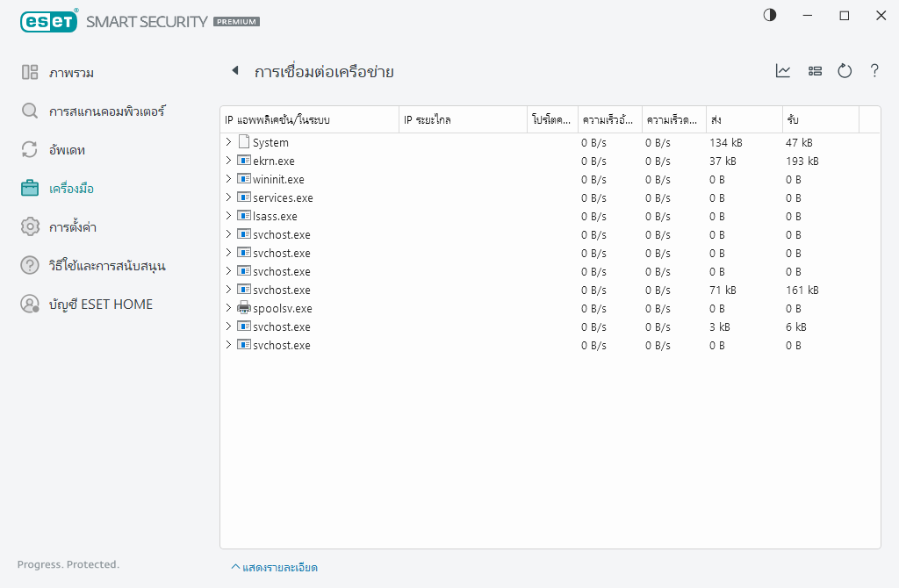Open the data rate graph view
Viewport: 899px width, 588px height.
pos(782,71)
